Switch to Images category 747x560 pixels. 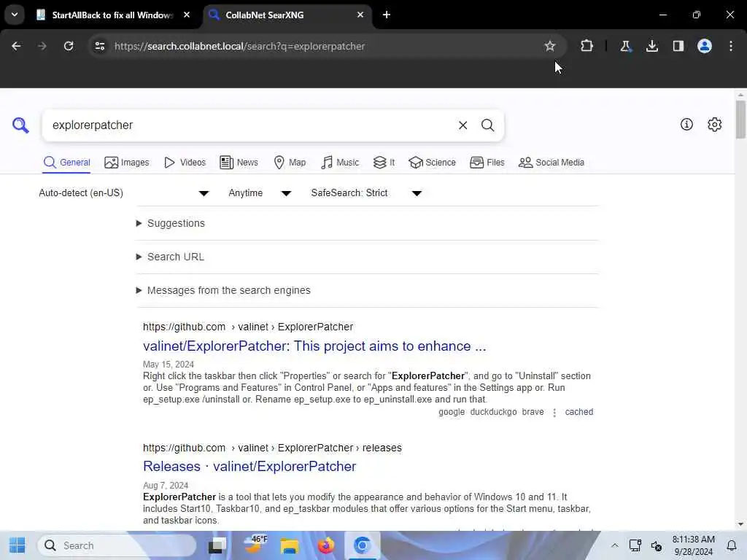[x=127, y=163]
